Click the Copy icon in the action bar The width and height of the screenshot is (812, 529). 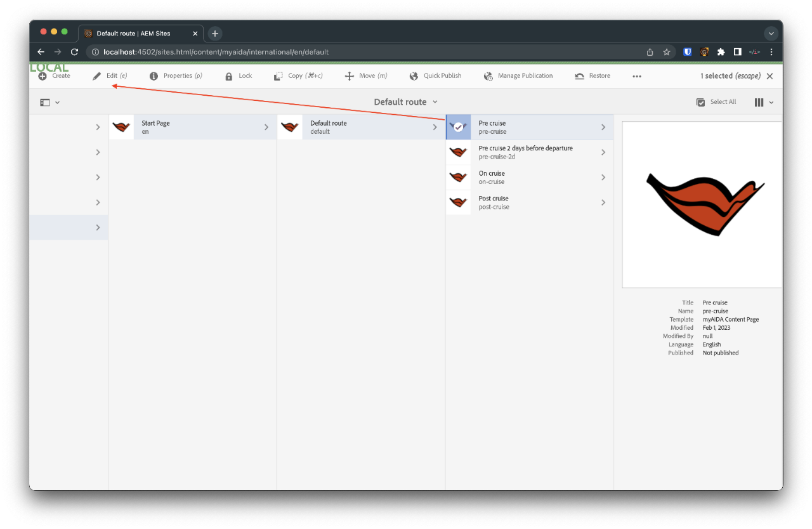[x=278, y=76]
